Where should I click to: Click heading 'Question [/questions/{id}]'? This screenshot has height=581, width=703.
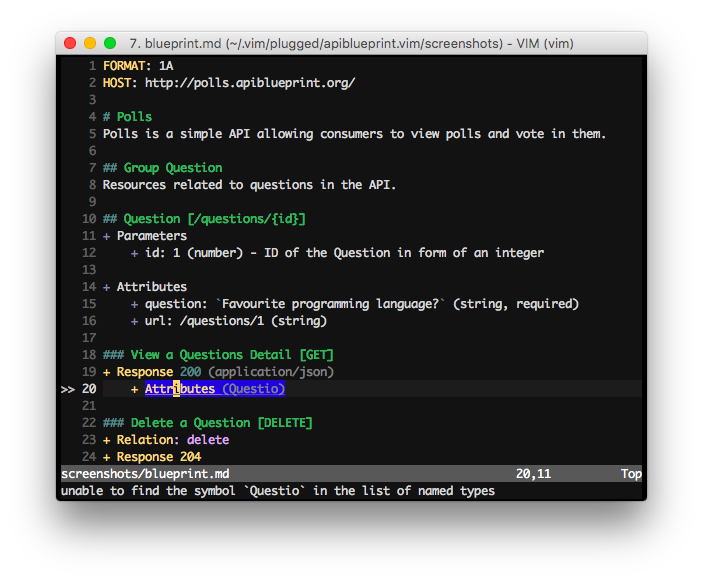coord(214,219)
